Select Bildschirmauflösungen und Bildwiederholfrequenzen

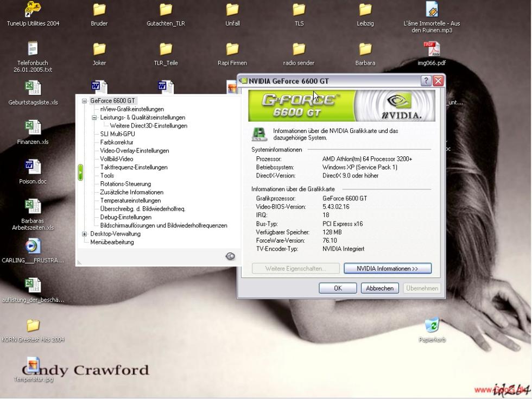pyautogui.click(x=163, y=226)
